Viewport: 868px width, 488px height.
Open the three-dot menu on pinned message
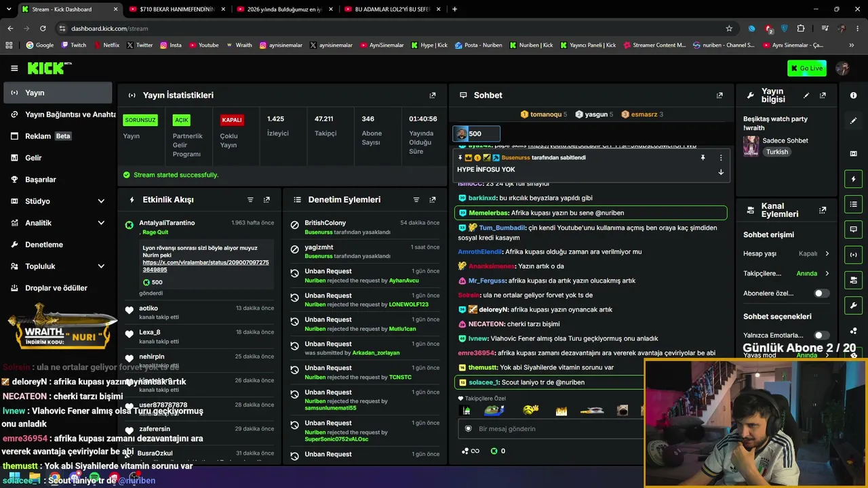point(721,158)
